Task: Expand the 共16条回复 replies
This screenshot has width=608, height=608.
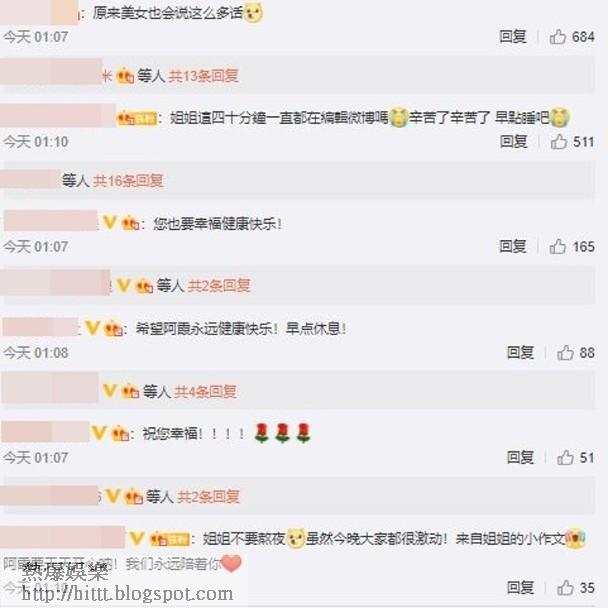Action: (128, 181)
